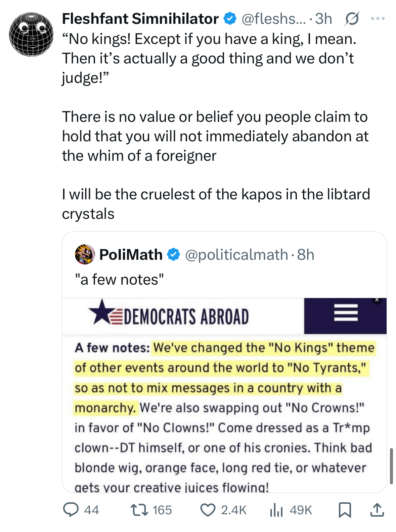The width and height of the screenshot is (396, 532).
Task: Click the 3h timestamp on the tweet
Action: click(x=323, y=19)
